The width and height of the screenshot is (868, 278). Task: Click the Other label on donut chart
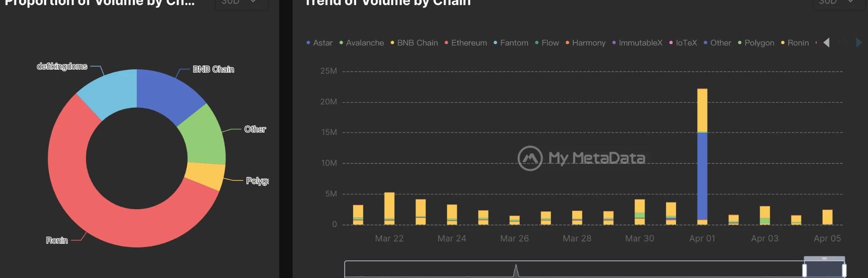[255, 129]
